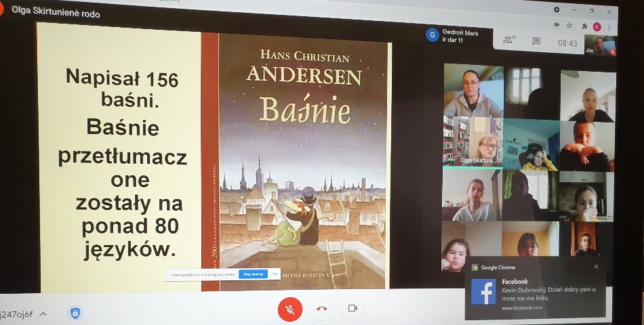Select tile of child with glasses, orange wall
This screenshot has width=644, height=325.
(x=529, y=239)
